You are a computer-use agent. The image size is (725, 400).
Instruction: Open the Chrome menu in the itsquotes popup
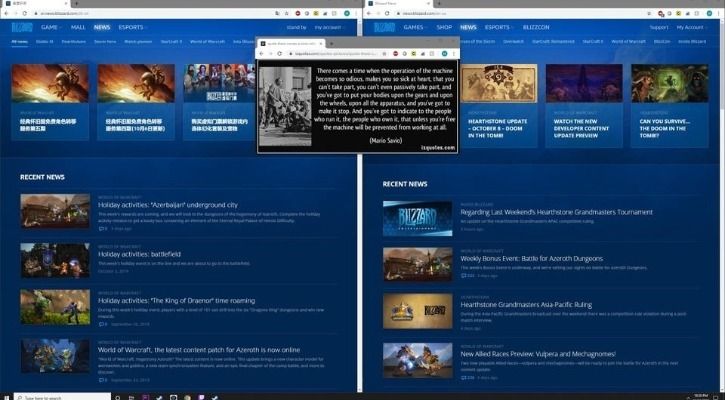tap(454, 54)
